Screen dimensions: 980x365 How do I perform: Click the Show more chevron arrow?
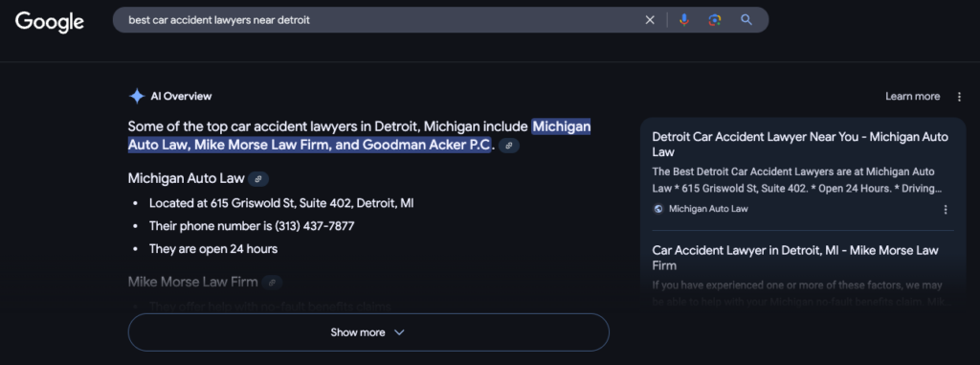tap(399, 332)
